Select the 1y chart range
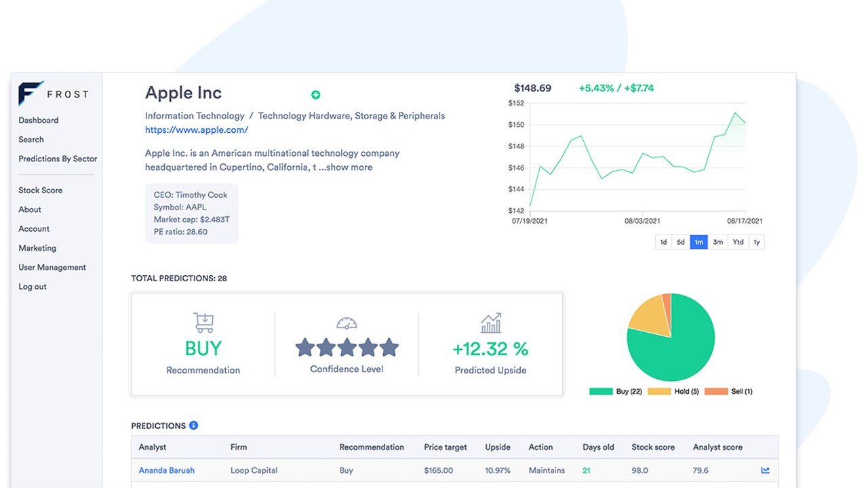The image size is (868, 488). click(x=757, y=242)
